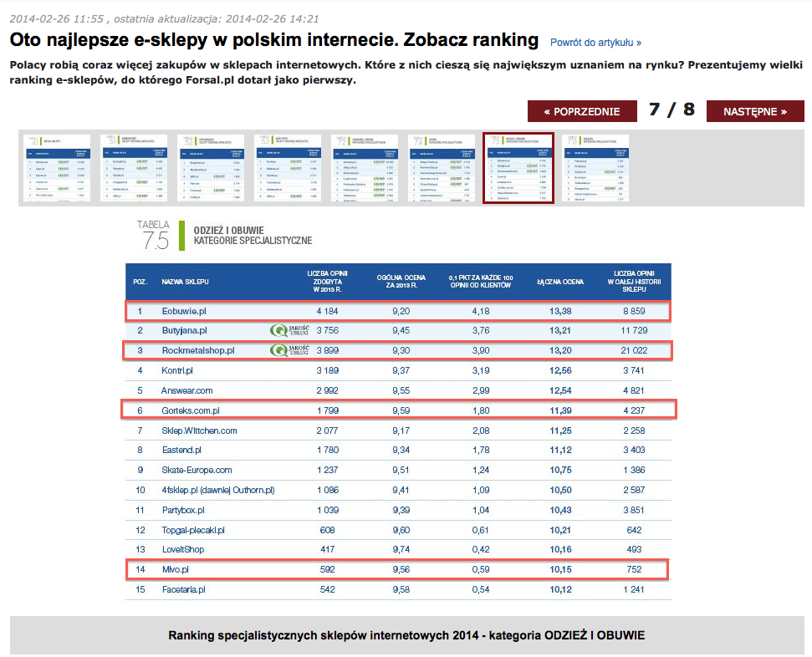812x657 pixels.
Task: Click the 'NAZWA SKLEPU' column header
Action: tap(185, 282)
